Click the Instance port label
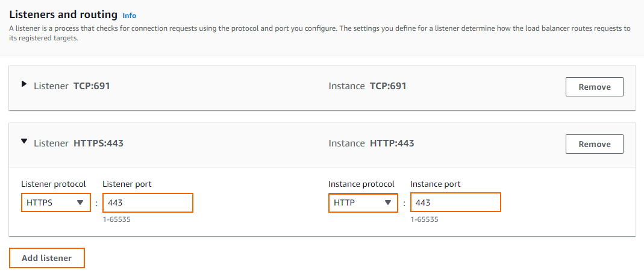The image size is (644, 273). (x=436, y=184)
